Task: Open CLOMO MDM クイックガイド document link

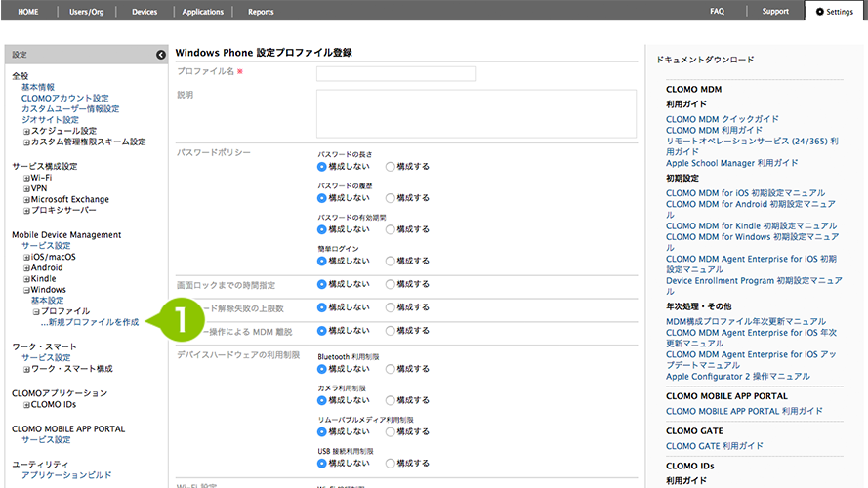Action: [723, 119]
